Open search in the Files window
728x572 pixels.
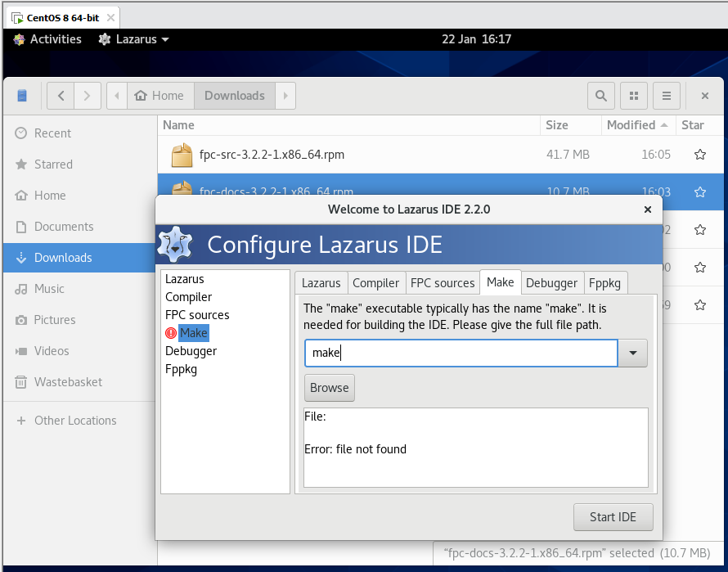[600, 96]
